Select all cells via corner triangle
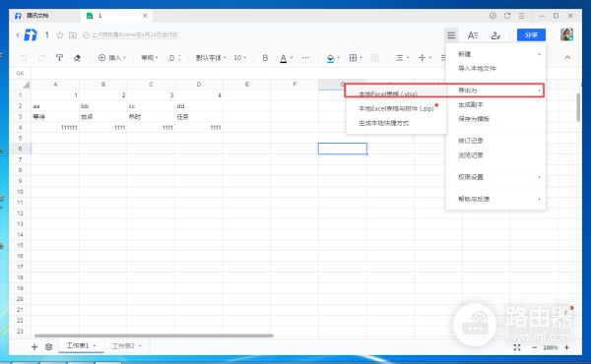The width and height of the screenshot is (591, 364). tap(26, 85)
